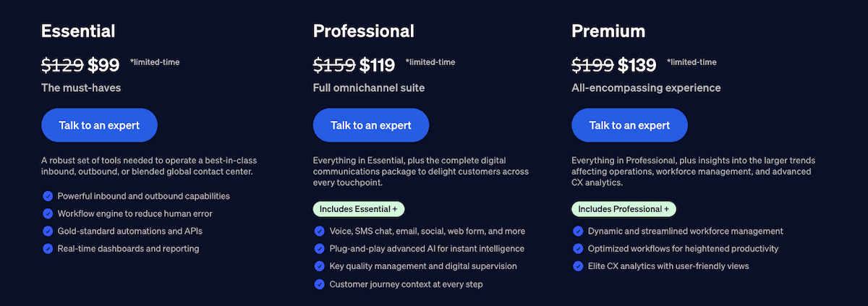Click checkmark icon beside Powerful inbound and outbound capabilities

click(x=48, y=196)
